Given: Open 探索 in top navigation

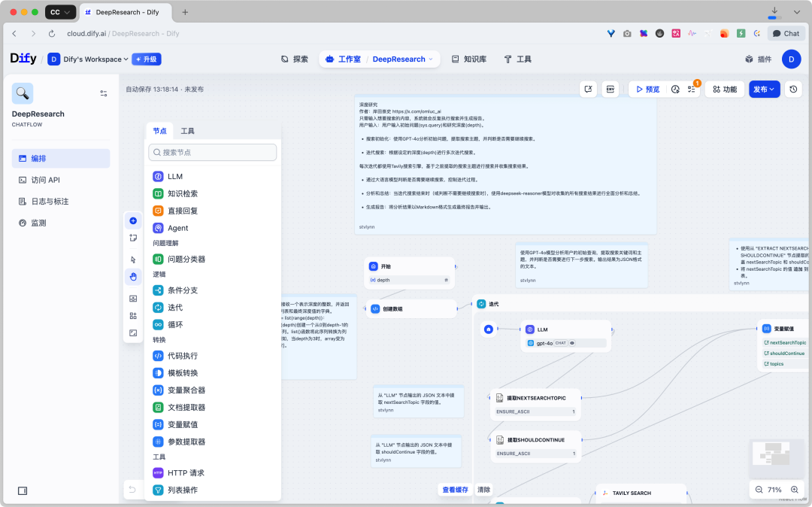Looking at the screenshot, I should click(294, 59).
